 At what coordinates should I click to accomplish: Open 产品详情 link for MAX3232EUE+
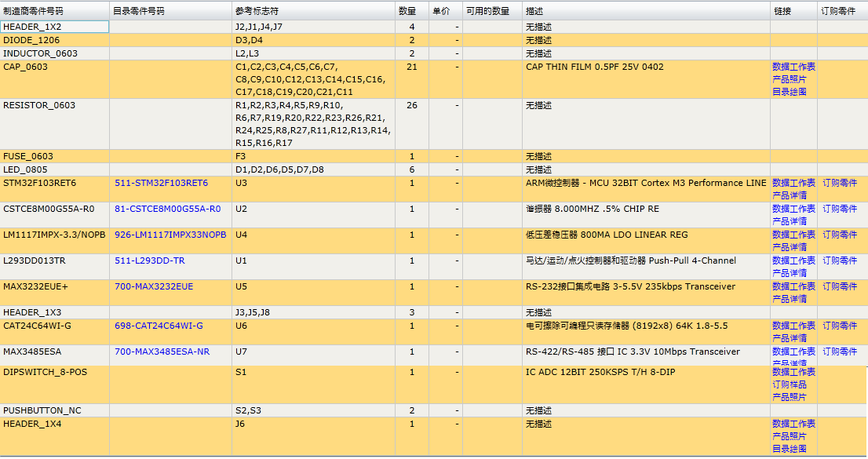(x=790, y=300)
